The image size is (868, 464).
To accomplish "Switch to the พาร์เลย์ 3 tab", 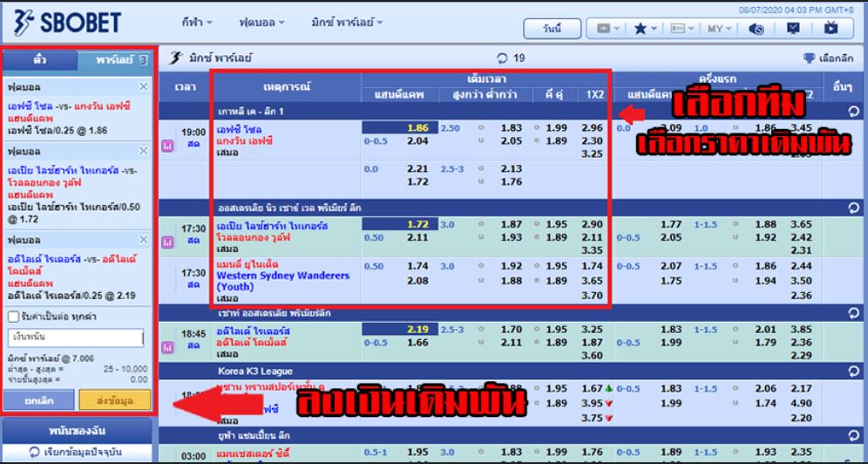I will pyautogui.click(x=114, y=60).
